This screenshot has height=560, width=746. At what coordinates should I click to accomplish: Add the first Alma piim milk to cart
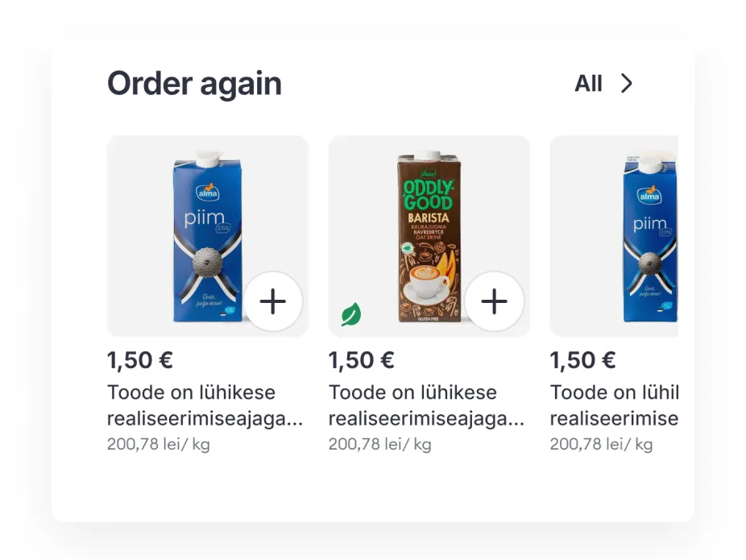(273, 302)
